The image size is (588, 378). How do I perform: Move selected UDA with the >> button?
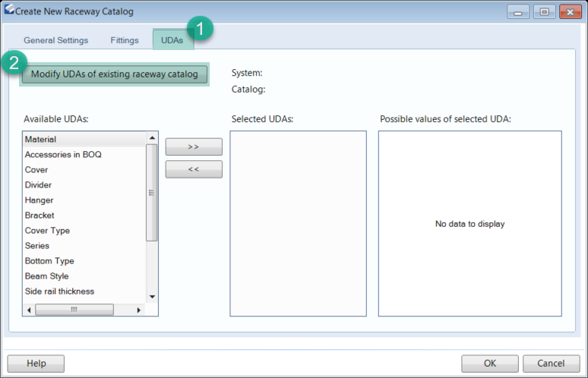(194, 146)
